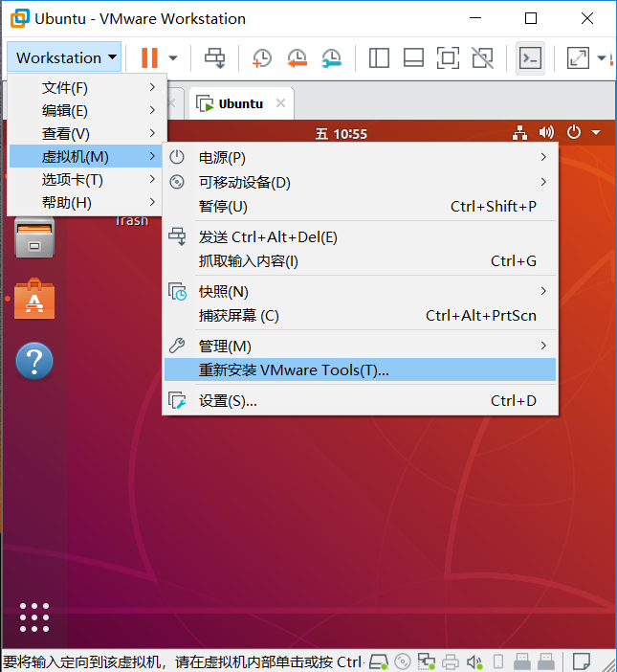The width and height of the screenshot is (617, 672).
Task: Open the Ubuntu system menu arrow
Action: [x=596, y=132]
